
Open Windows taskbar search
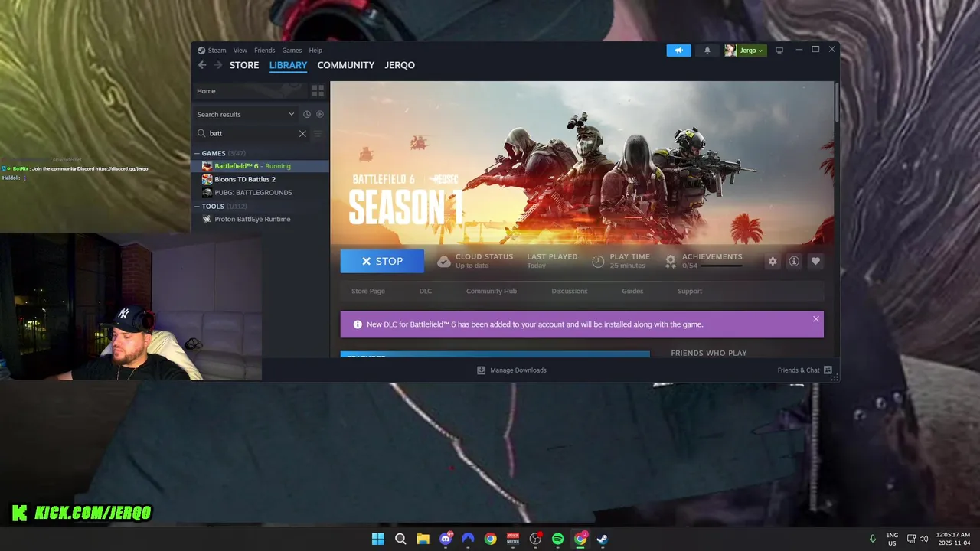pos(400,539)
